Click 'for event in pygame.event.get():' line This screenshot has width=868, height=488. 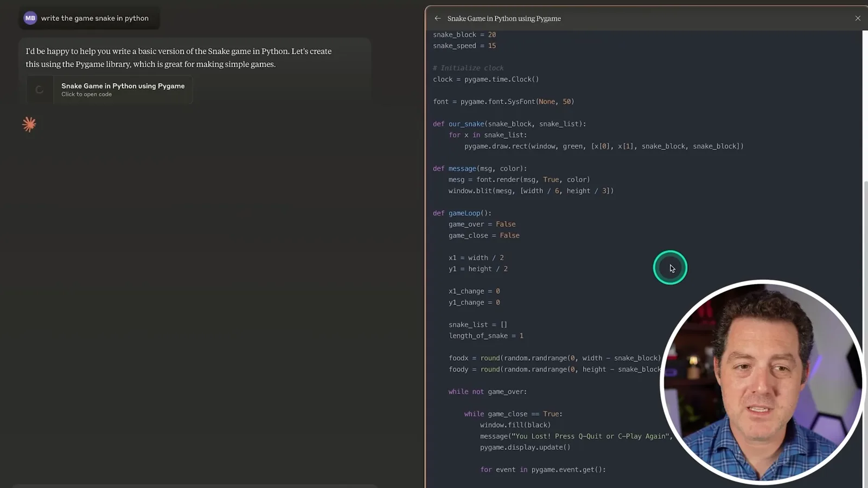click(x=543, y=470)
